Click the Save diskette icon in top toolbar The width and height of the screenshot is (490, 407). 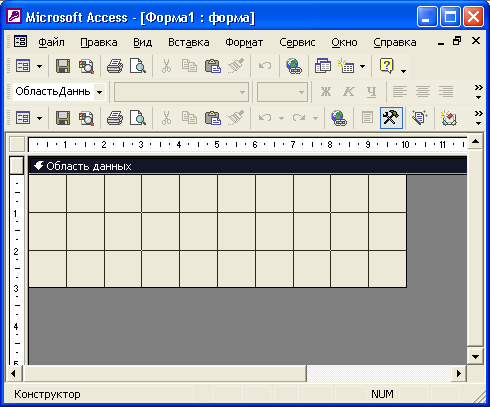coord(63,66)
